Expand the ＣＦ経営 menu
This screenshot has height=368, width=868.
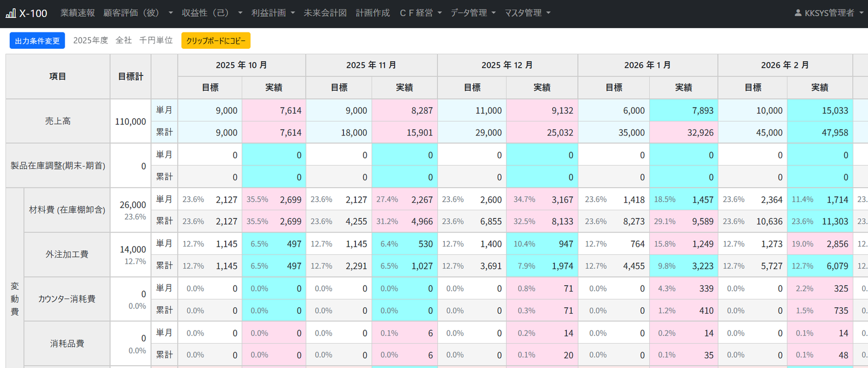(420, 13)
